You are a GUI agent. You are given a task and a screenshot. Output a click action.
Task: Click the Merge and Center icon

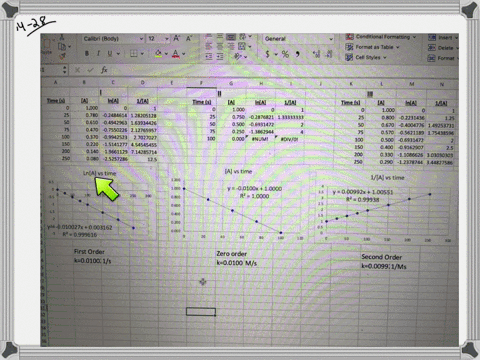(242, 46)
